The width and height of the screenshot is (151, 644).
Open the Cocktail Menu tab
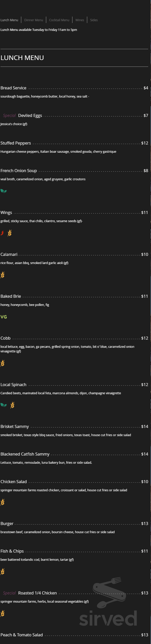(59, 20)
